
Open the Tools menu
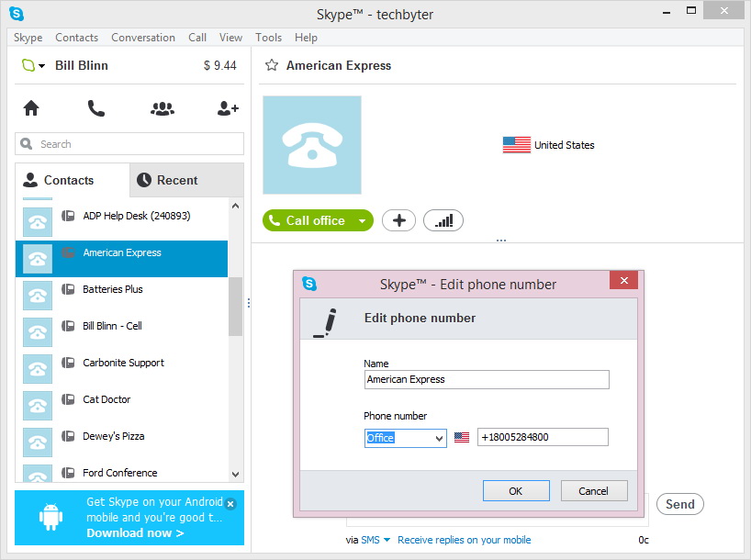269,38
